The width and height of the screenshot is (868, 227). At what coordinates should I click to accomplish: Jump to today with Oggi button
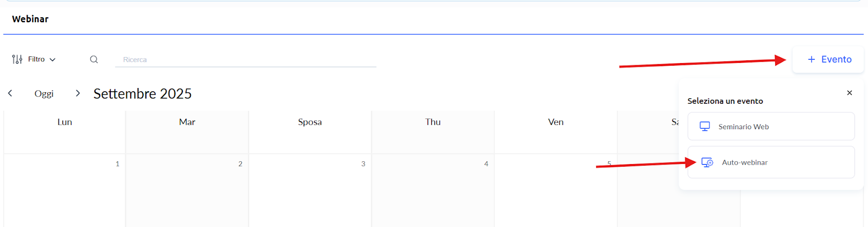click(44, 93)
